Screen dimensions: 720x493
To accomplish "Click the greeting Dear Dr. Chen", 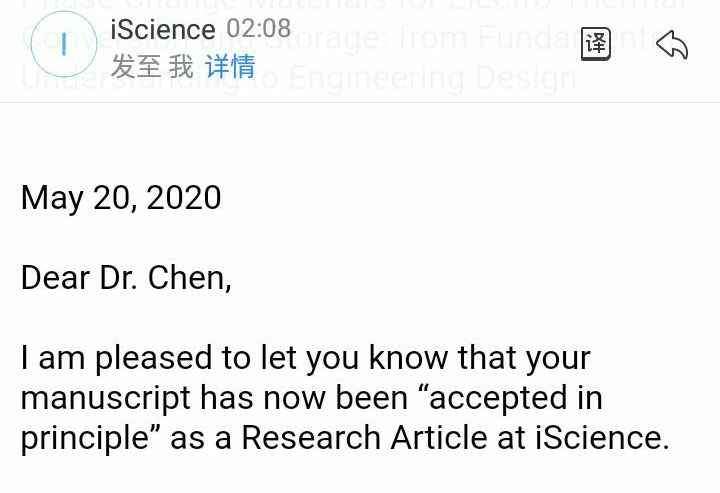I will tap(126, 277).
